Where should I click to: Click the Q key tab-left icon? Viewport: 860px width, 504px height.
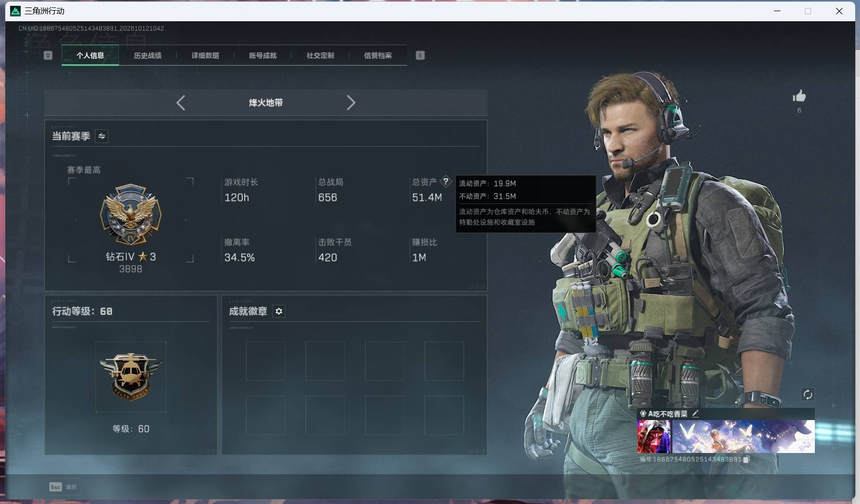coord(48,55)
